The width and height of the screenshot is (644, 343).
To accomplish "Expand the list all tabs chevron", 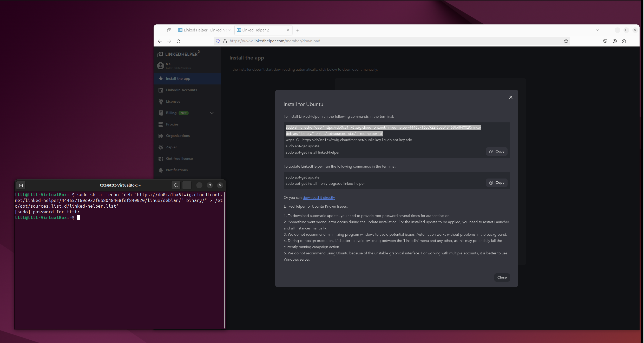I will [x=597, y=30].
